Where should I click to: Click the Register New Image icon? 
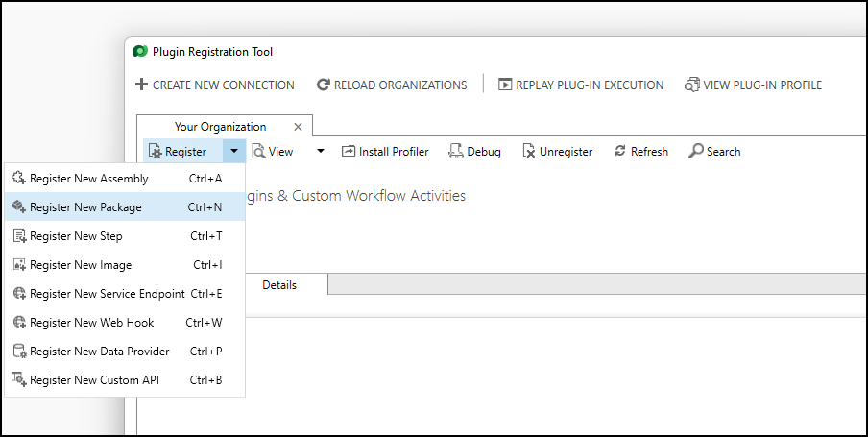[18, 265]
